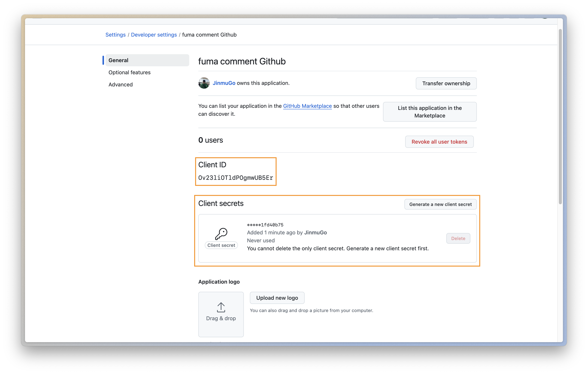This screenshot has width=588, height=374.
Task: Open the Developer settings breadcrumb link
Action: (x=154, y=35)
